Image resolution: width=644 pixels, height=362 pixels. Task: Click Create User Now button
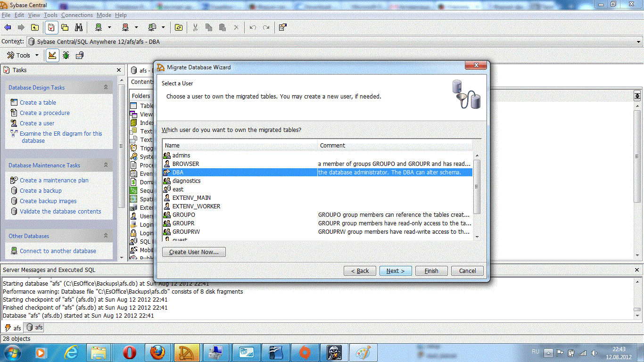pyautogui.click(x=194, y=252)
